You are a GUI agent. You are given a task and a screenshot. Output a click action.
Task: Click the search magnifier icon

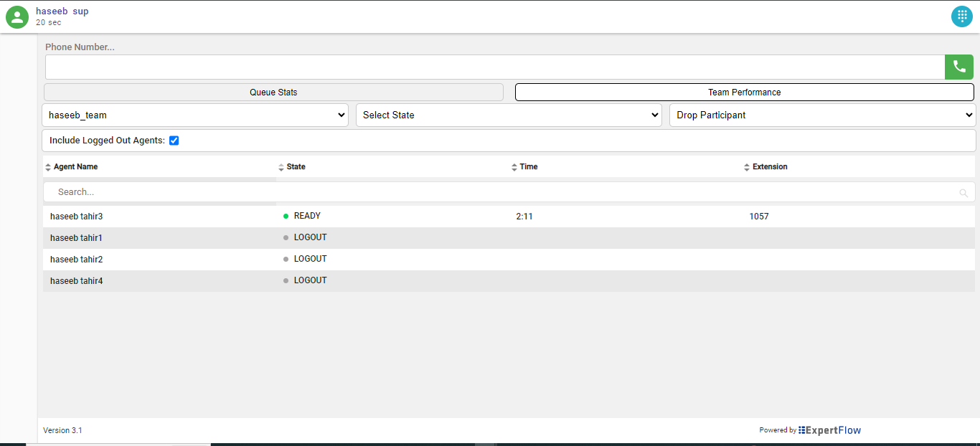[963, 193]
